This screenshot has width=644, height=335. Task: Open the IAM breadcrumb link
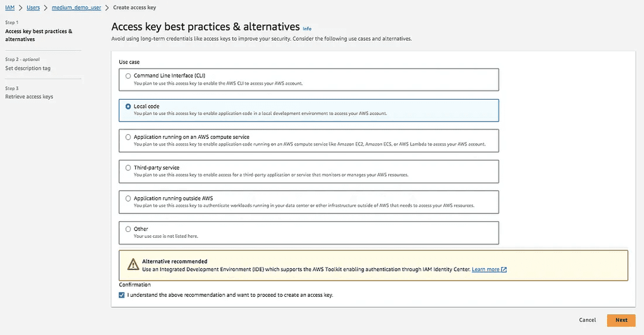pos(10,7)
